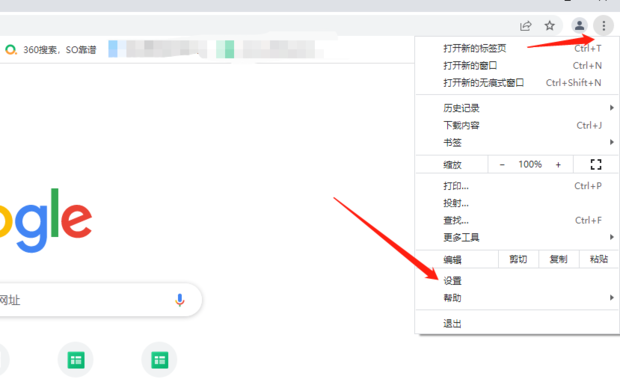The height and width of the screenshot is (385, 620).
Task: Select 打开新的窗口 menu item
Action: pos(517,66)
